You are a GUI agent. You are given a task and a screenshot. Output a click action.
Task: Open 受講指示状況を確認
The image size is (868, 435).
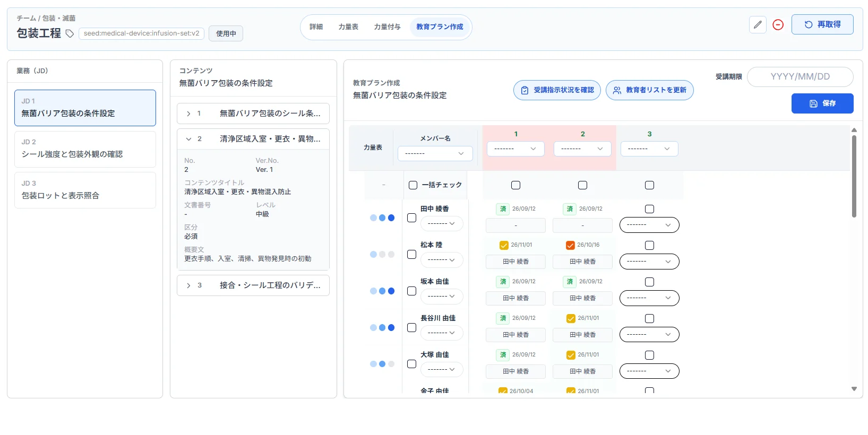point(557,90)
